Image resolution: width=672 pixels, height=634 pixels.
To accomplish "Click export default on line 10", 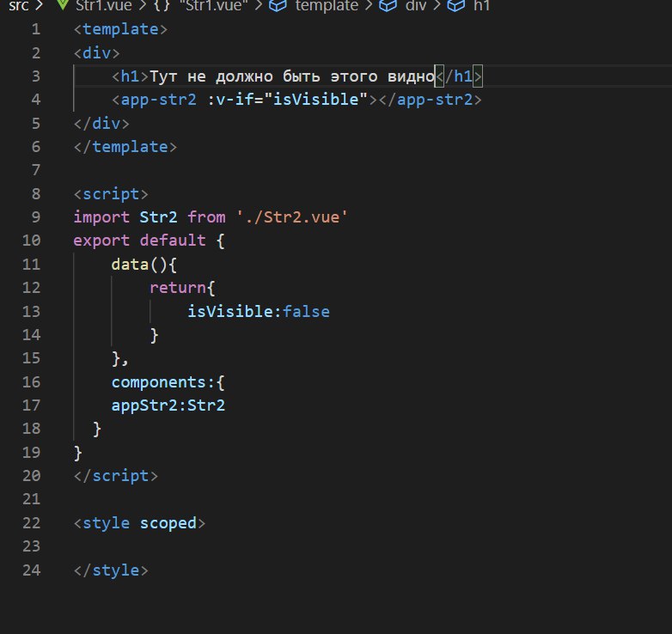I will coord(139,241).
